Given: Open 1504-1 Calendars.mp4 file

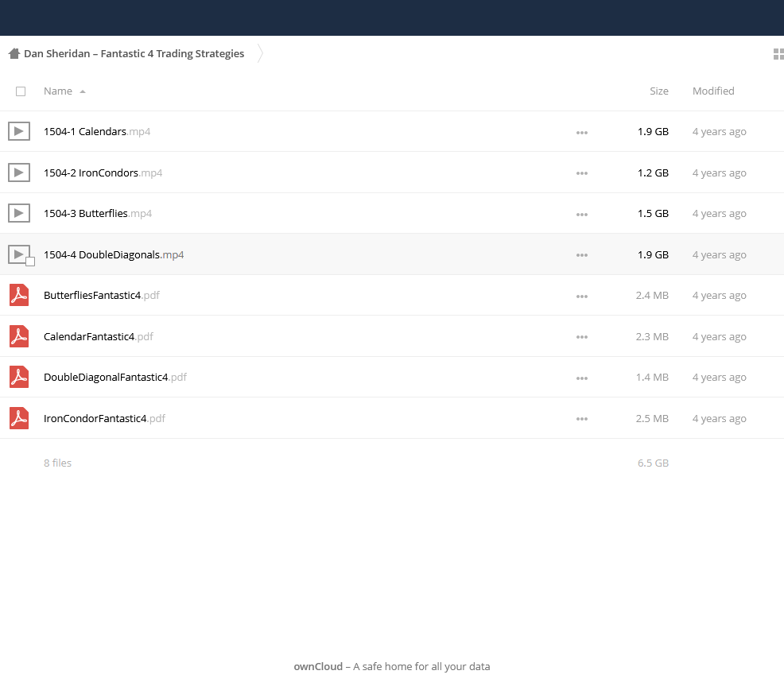Looking at the screenshot, I should pos(97,131).
